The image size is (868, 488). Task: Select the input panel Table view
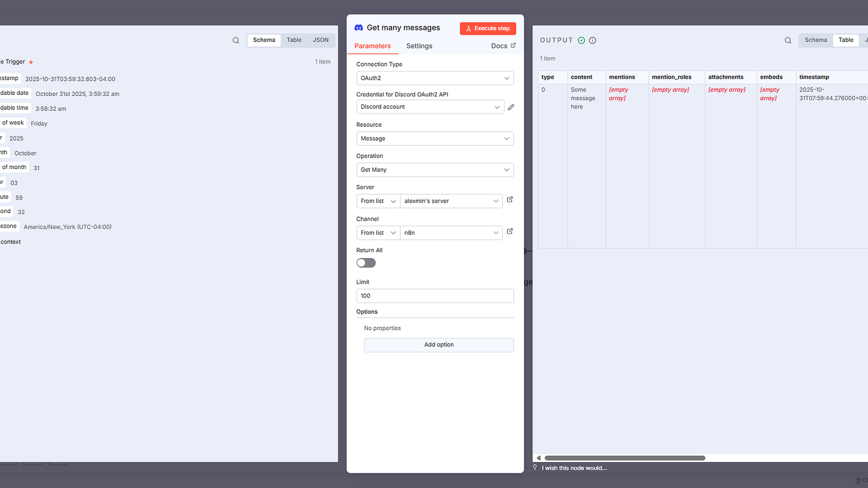coord(294,40)
